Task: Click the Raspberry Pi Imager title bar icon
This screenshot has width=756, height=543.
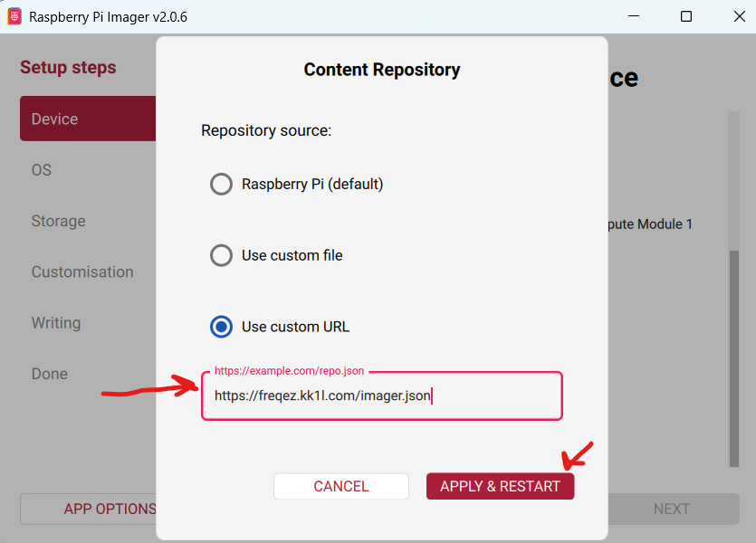Action: point(14,16)
